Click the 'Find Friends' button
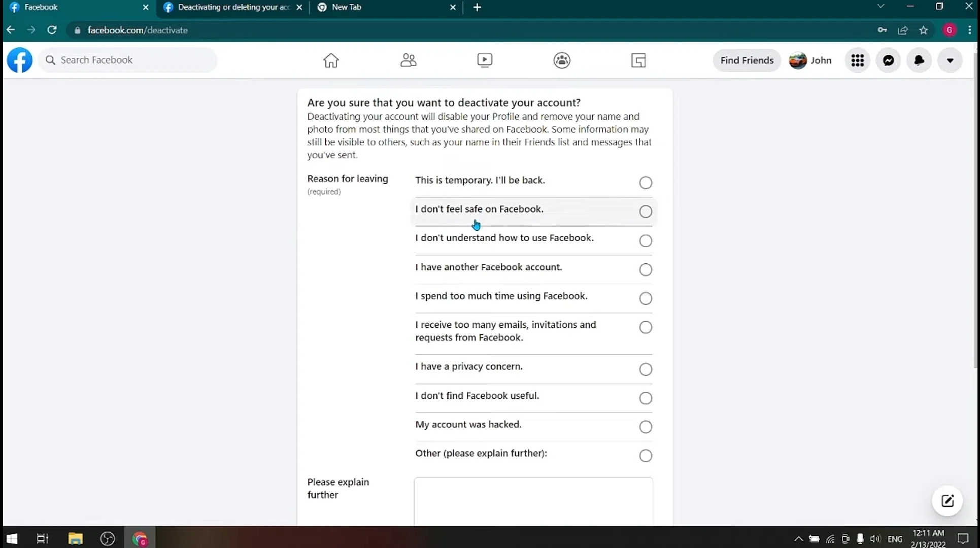Screen dimensions: 980x548 747,60
